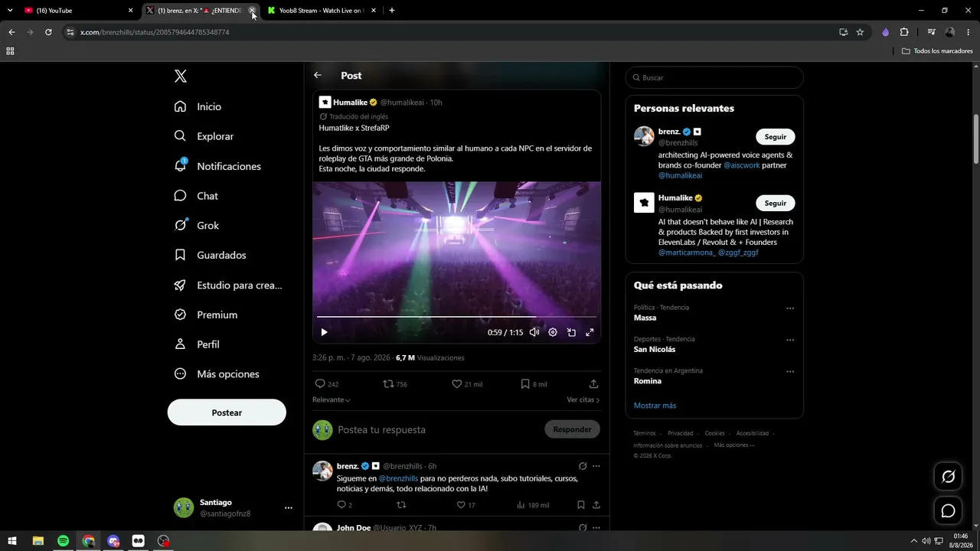Click the Postear button

tap(227, 412)
